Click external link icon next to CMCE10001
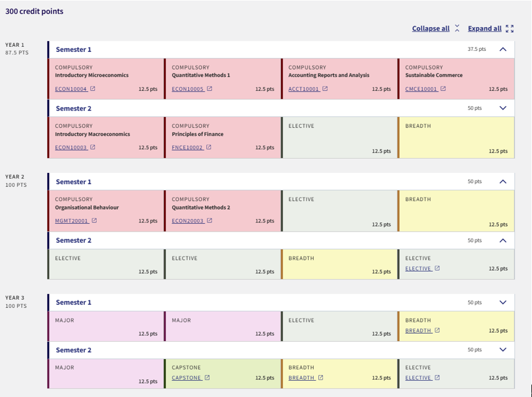The width and height of the screenshot is (532, 397). coord(443,89)
